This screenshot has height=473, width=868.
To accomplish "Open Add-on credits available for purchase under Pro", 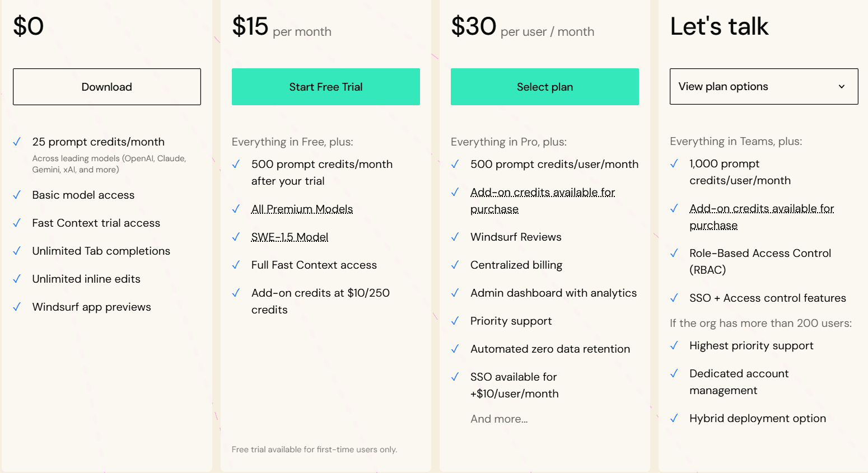I will click(542, 192).
